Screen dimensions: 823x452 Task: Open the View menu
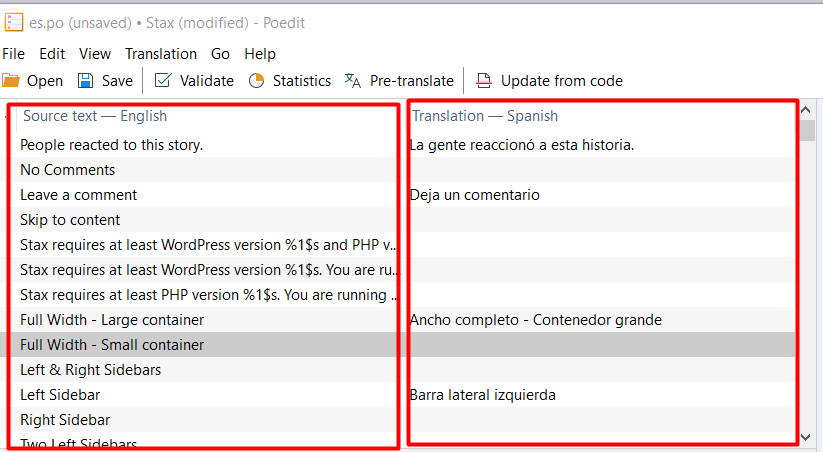(95, 54)
